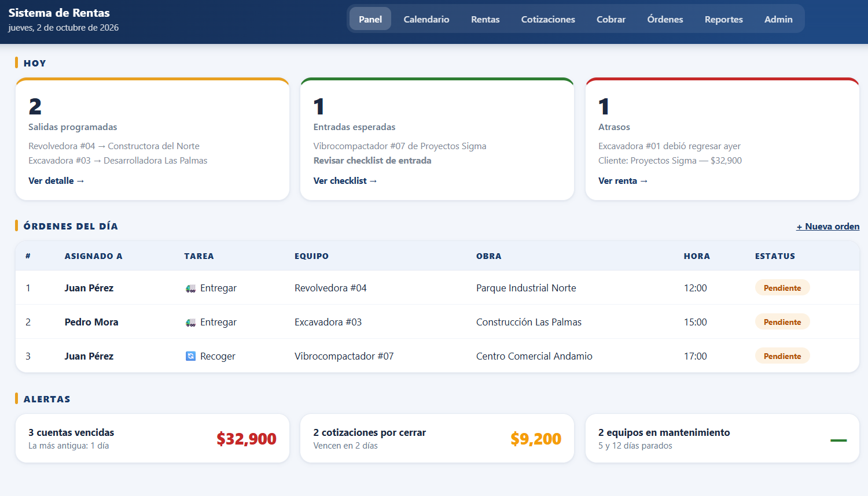Click Pendiente status for Vibrocompactador #07
The image size is (868, 496).
pos(782,356)
